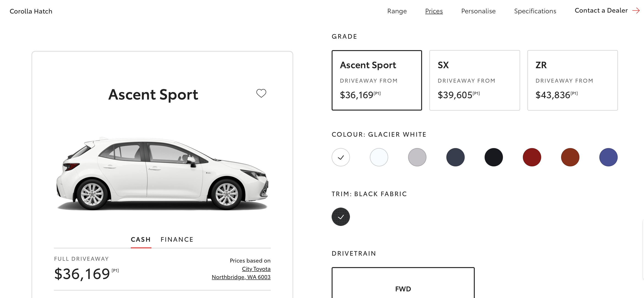Click the red arrow beside Contact a Dealer

636,11
